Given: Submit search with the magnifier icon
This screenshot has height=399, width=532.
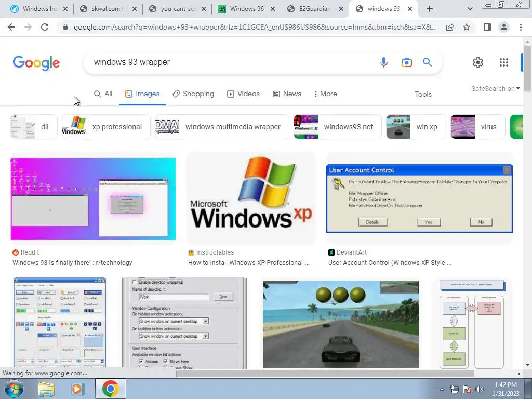Looking at the screenshot, I should click(x=427, y=62).
